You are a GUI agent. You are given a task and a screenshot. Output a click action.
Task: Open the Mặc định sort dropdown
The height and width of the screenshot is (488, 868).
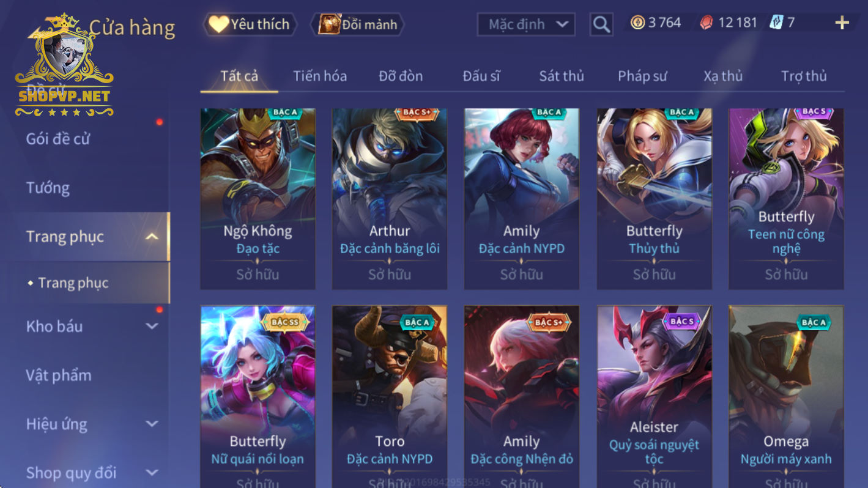point(526,24)
